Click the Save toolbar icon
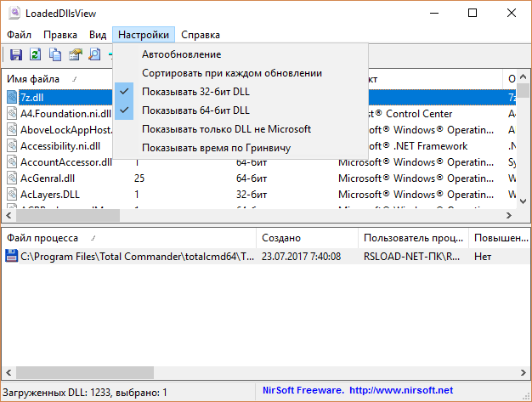 coord(15,55)
